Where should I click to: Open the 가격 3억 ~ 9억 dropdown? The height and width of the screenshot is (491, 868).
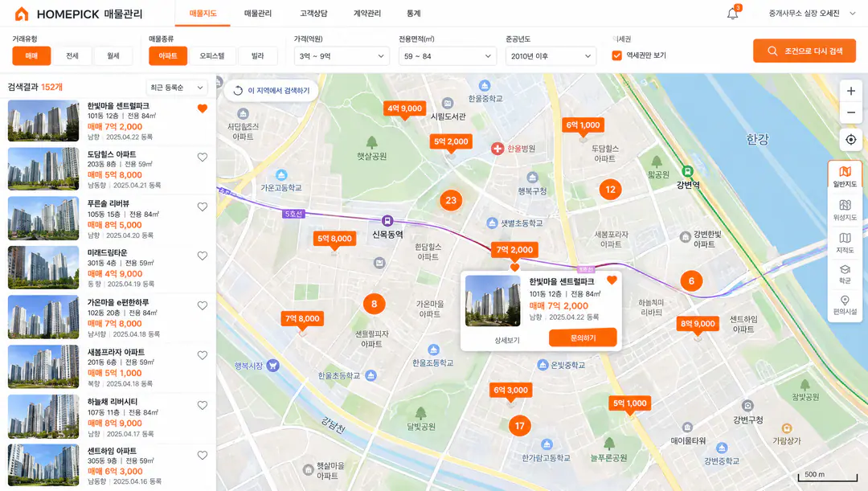[342, 56]
